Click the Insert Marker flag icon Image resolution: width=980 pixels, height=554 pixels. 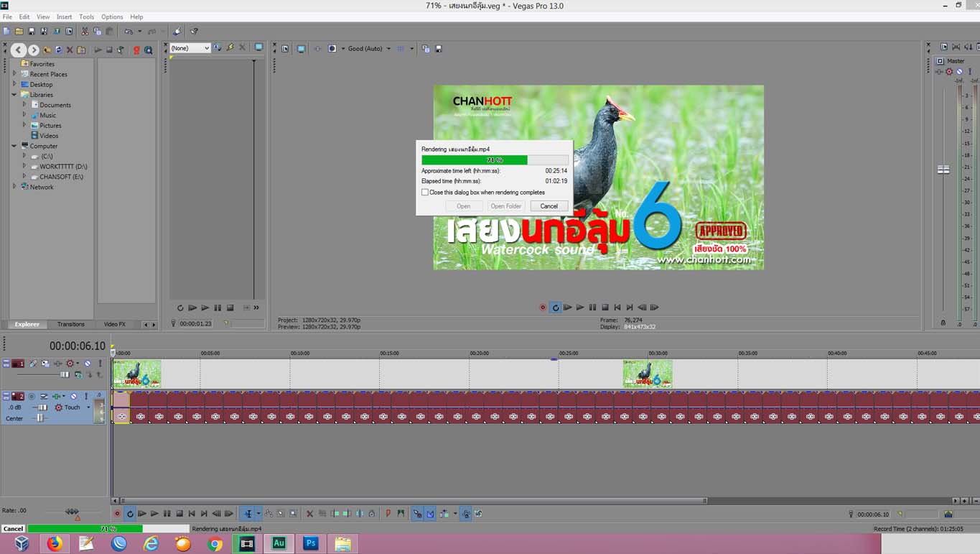pos(388,513)
